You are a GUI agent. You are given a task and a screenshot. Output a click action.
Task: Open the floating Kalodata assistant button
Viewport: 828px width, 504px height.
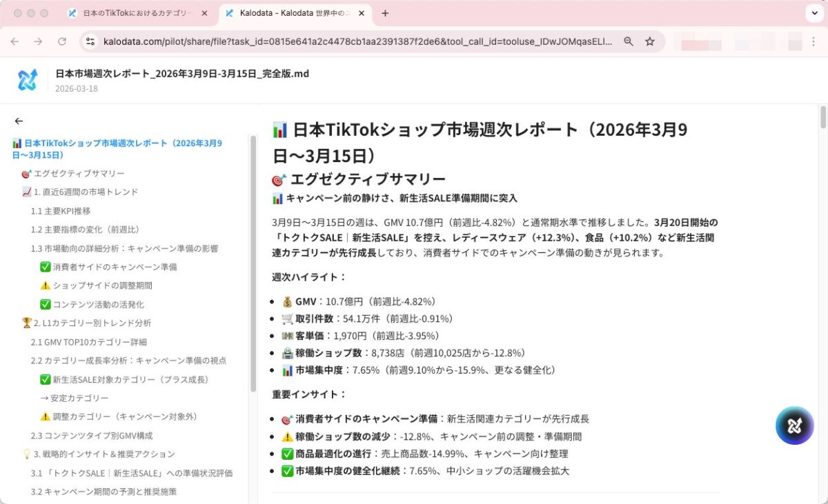click(x=794, y=425)
